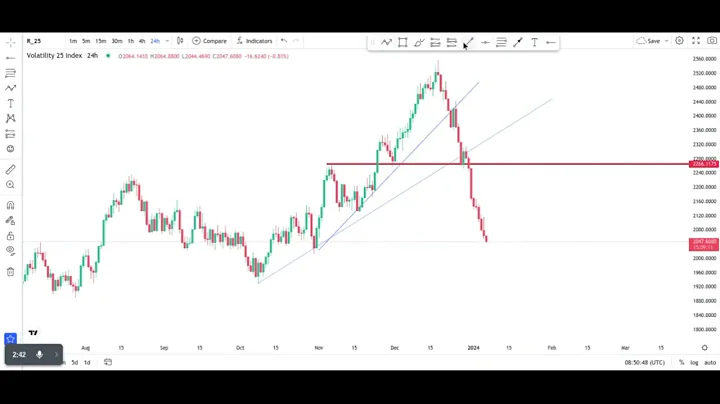Open the axis settings gear at bottom right

point(704,348)
